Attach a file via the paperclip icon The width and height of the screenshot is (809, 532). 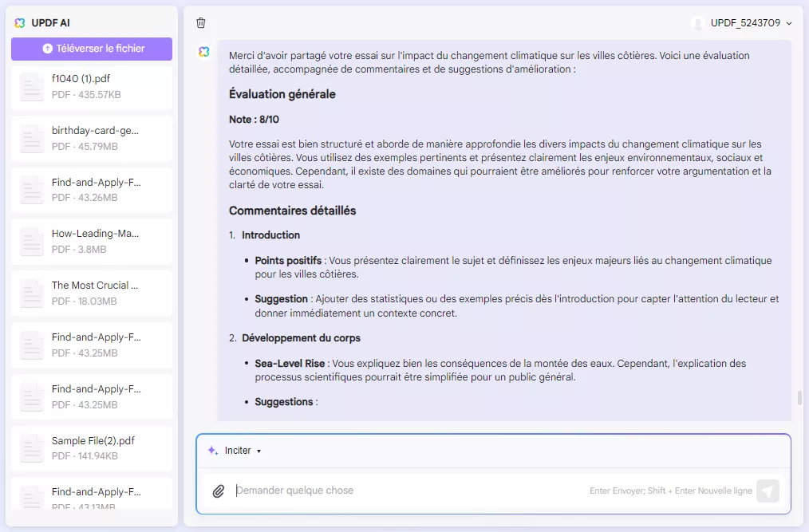[219, 491]
